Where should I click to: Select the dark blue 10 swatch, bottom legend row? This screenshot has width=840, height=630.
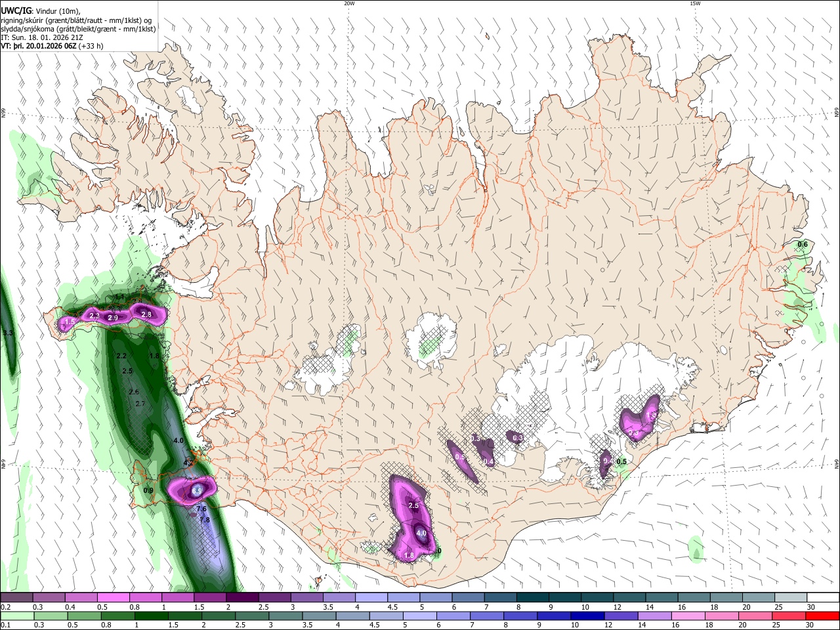(x=587, y=616)
